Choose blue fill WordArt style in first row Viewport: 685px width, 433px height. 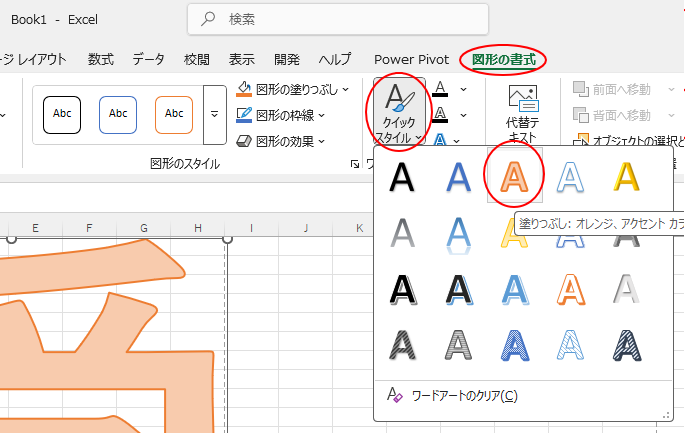(x=458, y=177)
